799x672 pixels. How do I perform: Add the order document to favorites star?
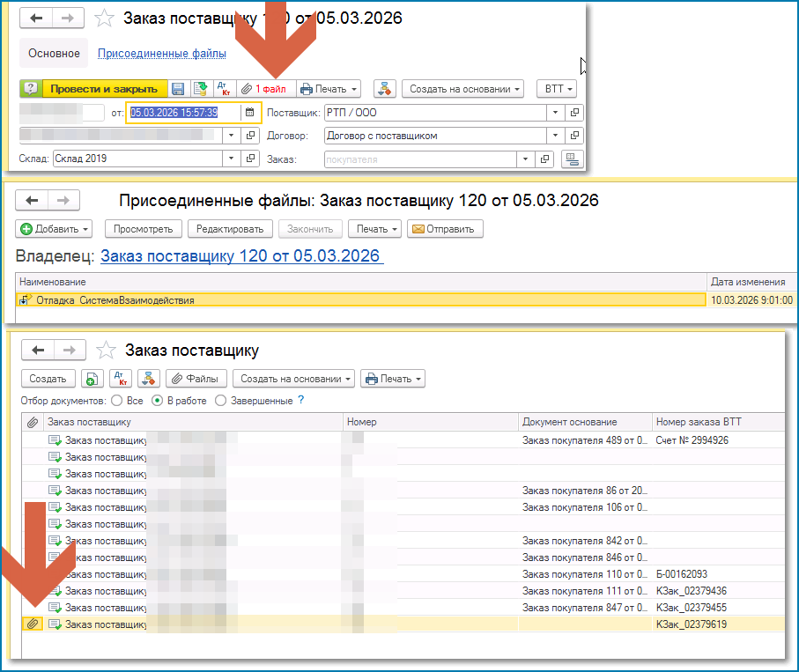tap(105, 18)
